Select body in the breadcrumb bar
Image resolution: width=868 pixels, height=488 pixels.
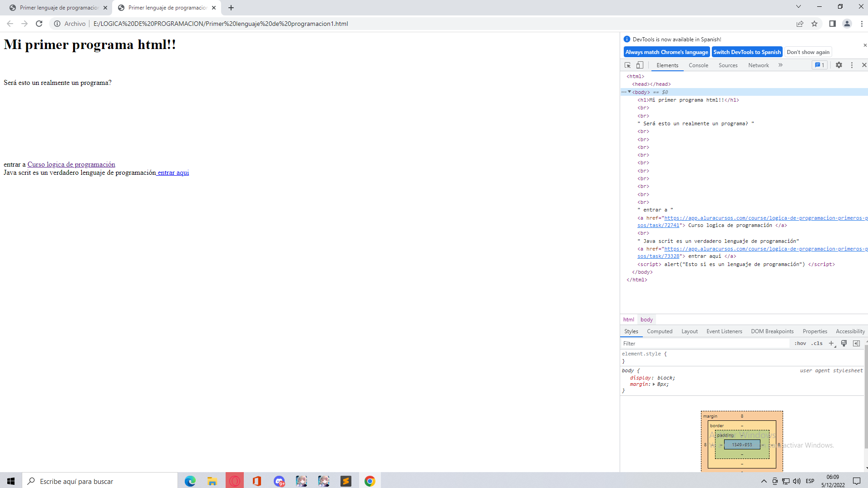pyautogui.click(x=646, y=320)
